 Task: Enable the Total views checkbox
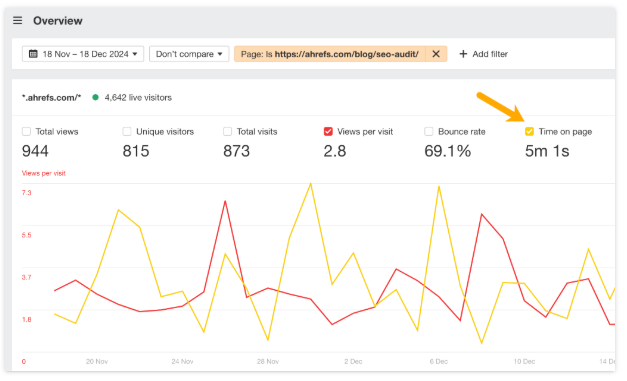coord(26,132)
